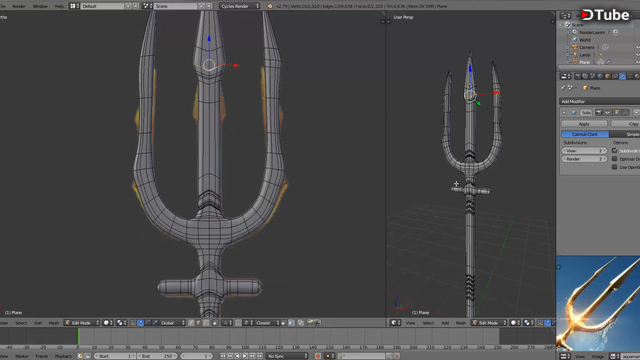640x360 pixels.
Task: Open the Modifiers properties tab (wrench icon)
Action: (x=622, y=76)
